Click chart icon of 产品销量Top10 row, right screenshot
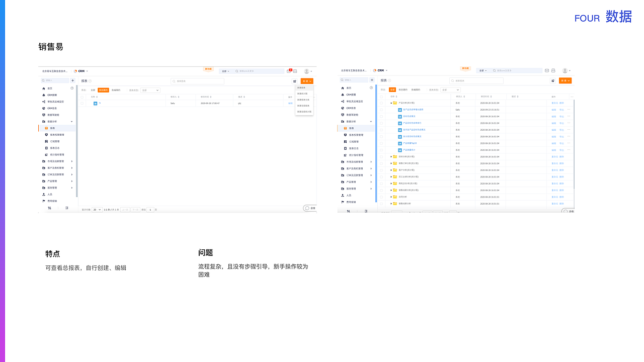 pyautogui.click(x=400, y=143)
